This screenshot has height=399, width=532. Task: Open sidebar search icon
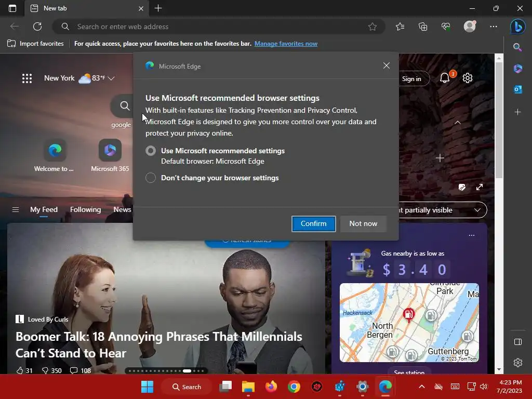point(517,47)
